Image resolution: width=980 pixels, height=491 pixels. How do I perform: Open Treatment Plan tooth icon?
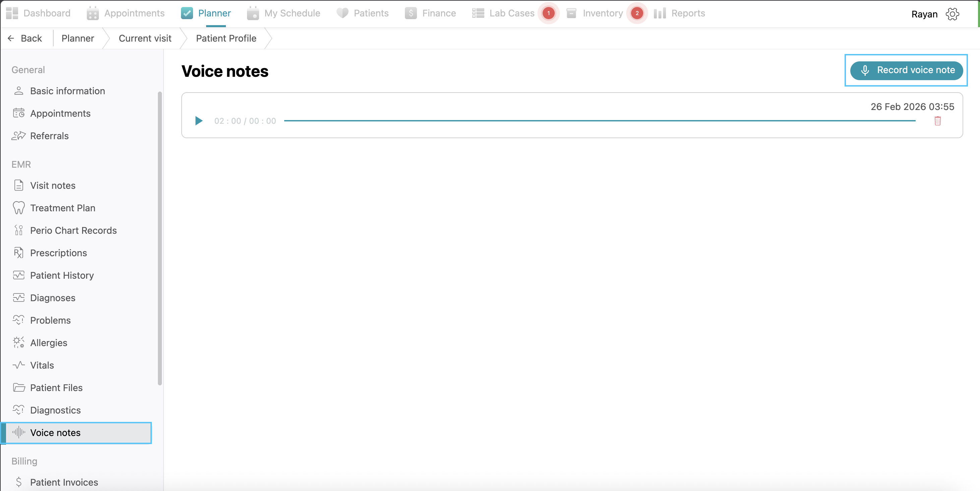pyautogui.click(x=19, y=208)
